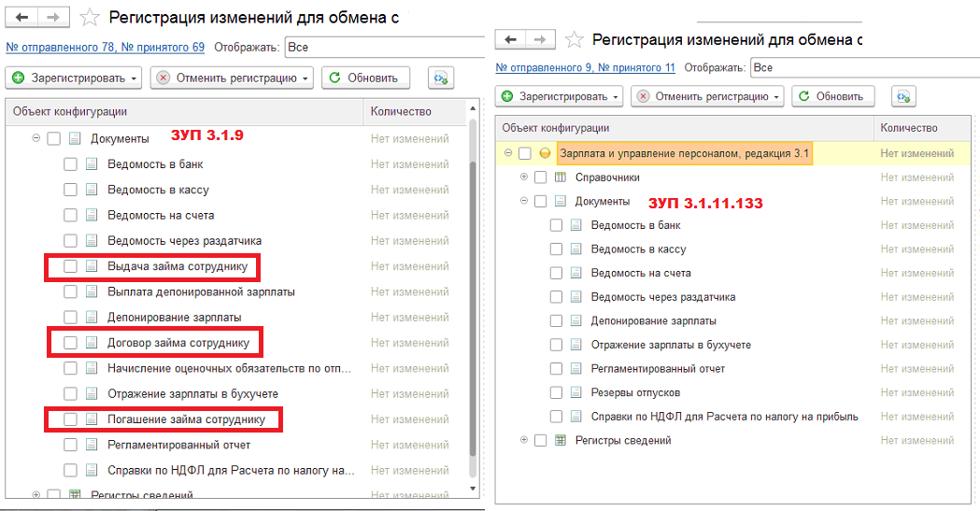Screen dimensions: 980x511
Task: Click query icon button in left window toolbar
Action: point(441,78)
